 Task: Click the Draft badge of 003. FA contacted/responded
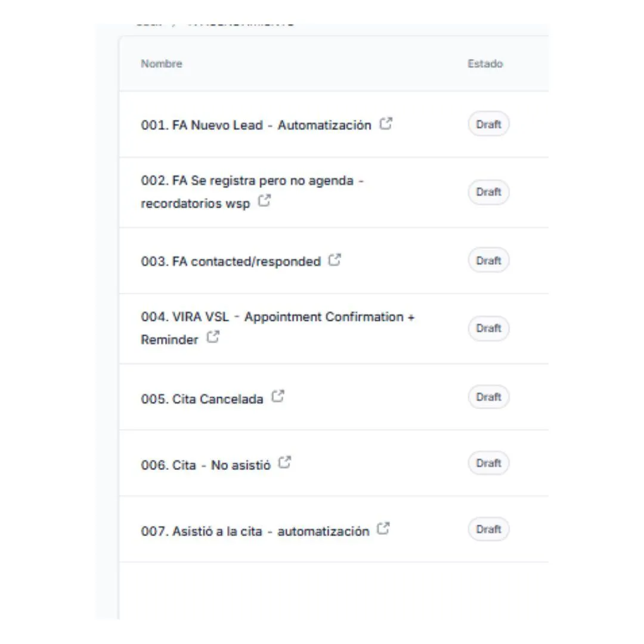point(488,261)
